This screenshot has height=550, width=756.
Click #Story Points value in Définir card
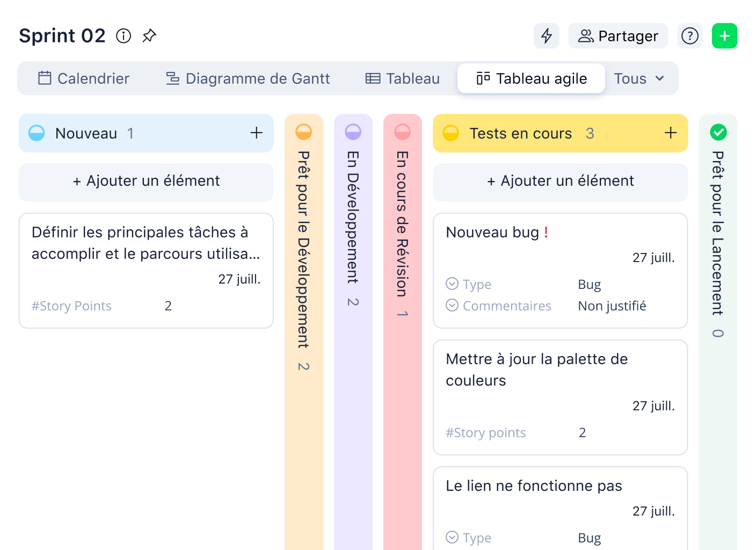point(168,306)
